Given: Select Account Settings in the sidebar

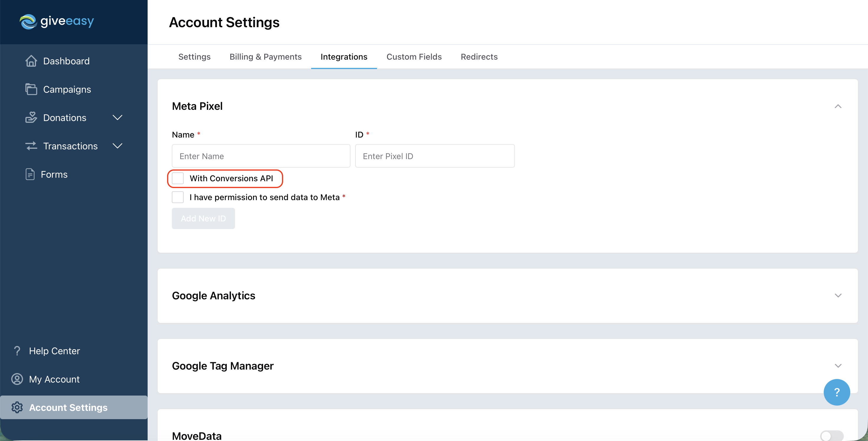Looking at the screenshot, I should point(74,407).
